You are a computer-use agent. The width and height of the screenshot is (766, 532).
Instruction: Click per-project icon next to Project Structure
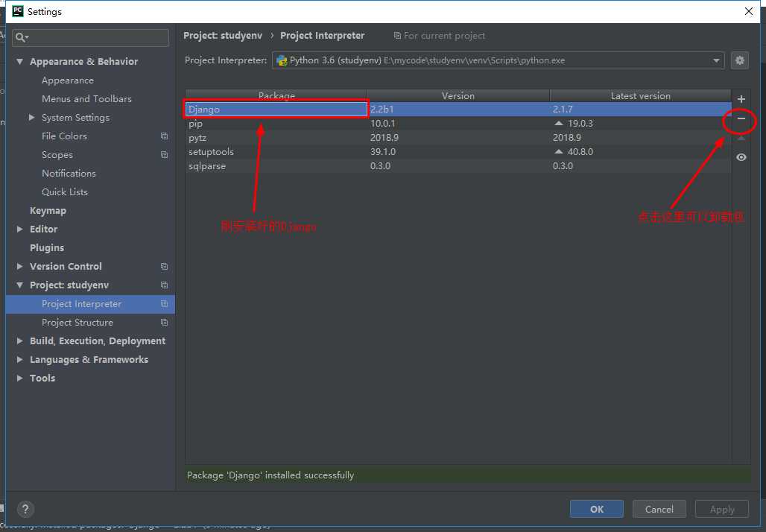[x=164, y=323]
